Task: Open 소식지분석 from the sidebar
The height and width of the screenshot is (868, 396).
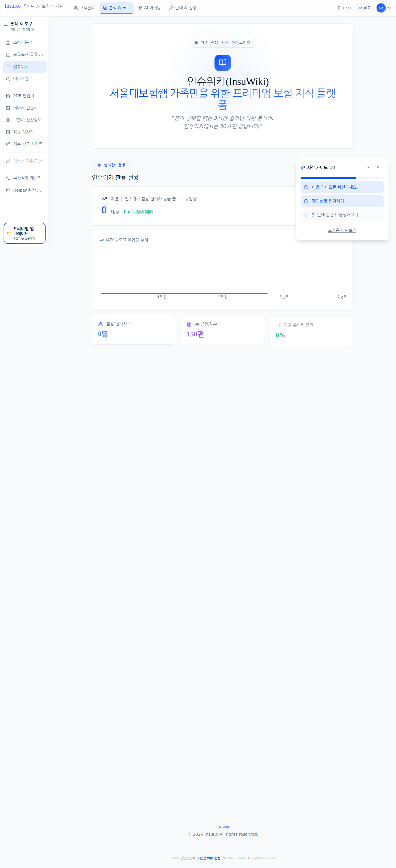Action: [24, 42]
